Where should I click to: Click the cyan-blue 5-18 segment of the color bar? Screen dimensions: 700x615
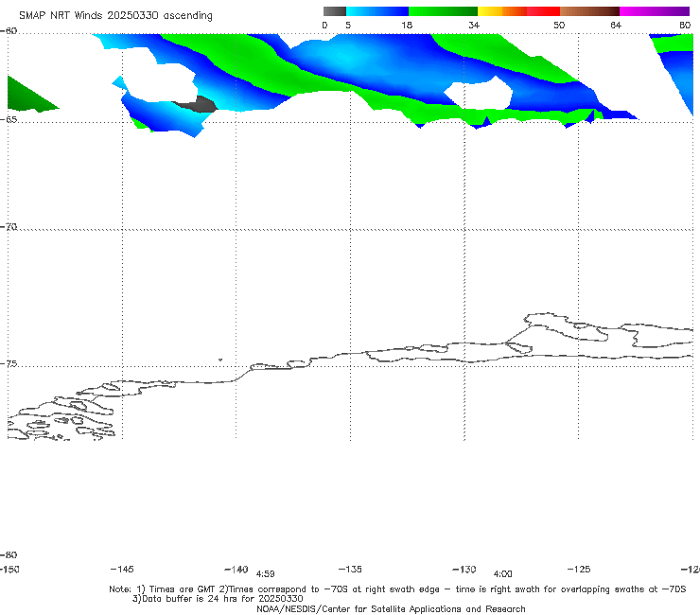coord(377,11)
